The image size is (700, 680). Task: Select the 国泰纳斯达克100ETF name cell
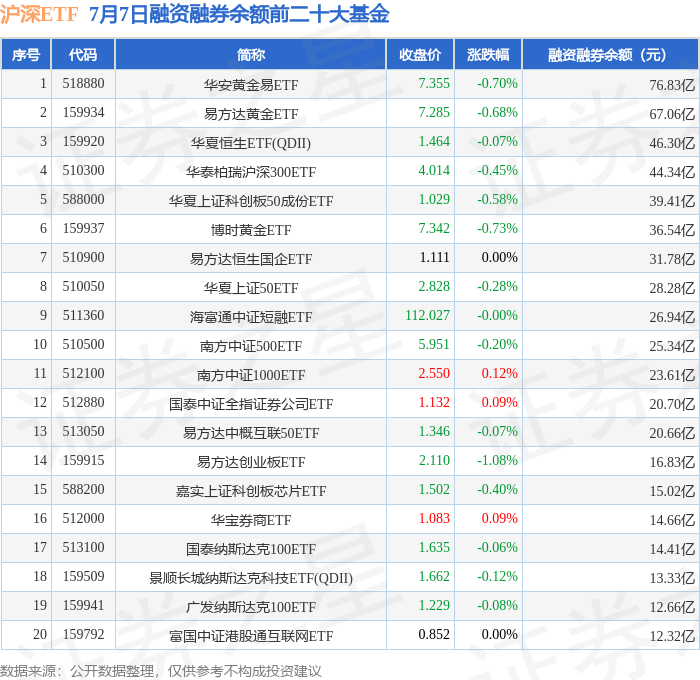pyautogui.click(x=250, y=549)
